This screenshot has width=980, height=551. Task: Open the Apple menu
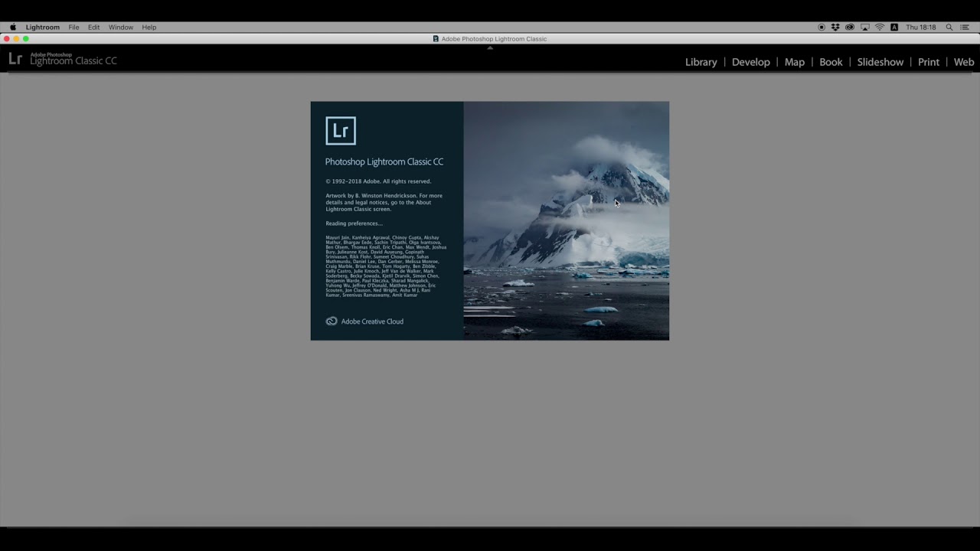13,27
